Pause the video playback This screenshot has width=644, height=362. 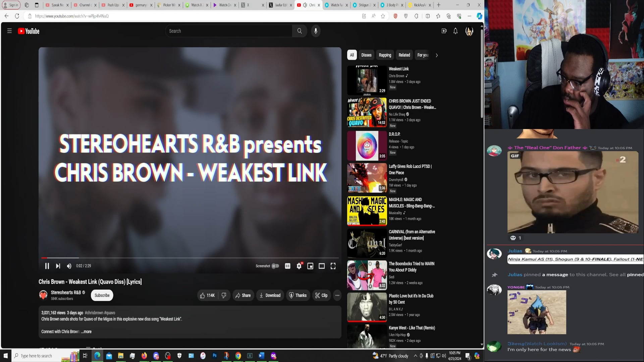click(47, 266)
